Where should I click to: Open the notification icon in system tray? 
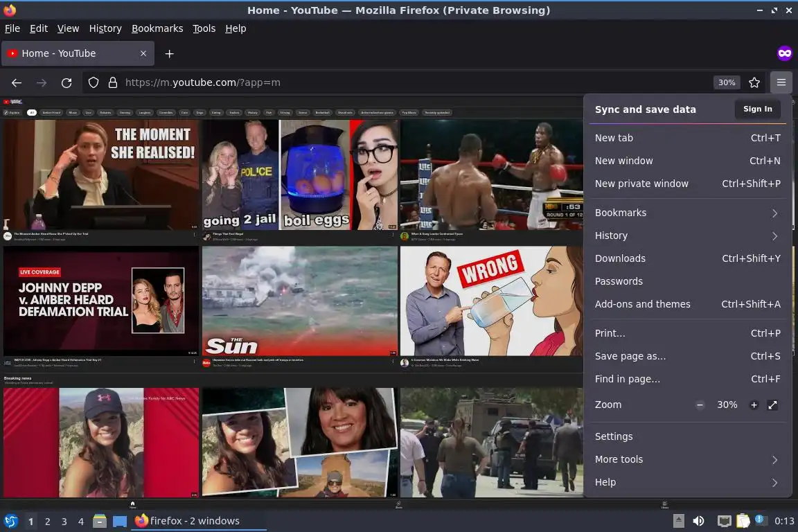[760, 520]
